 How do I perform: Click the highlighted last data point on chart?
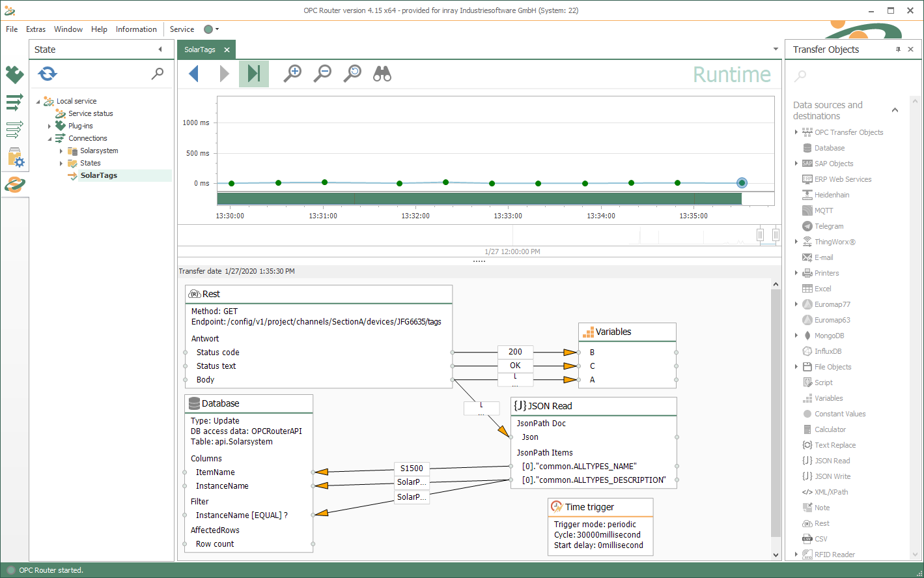pyautogui.click(x=742, y=183)
